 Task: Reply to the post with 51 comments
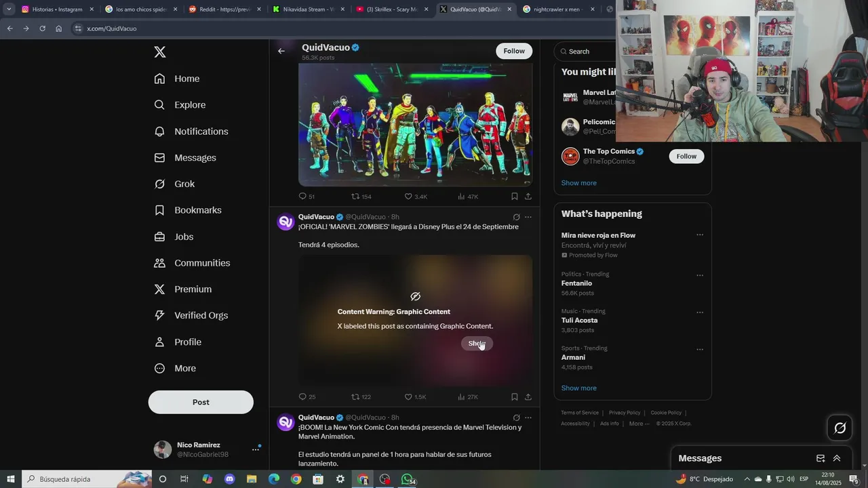[x=307, y=197]
